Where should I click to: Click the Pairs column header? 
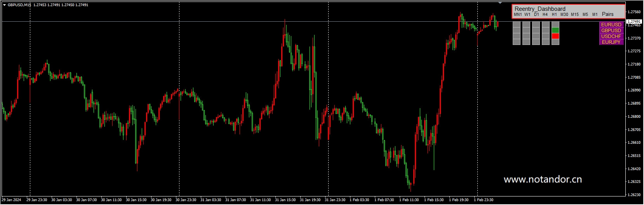608,14
